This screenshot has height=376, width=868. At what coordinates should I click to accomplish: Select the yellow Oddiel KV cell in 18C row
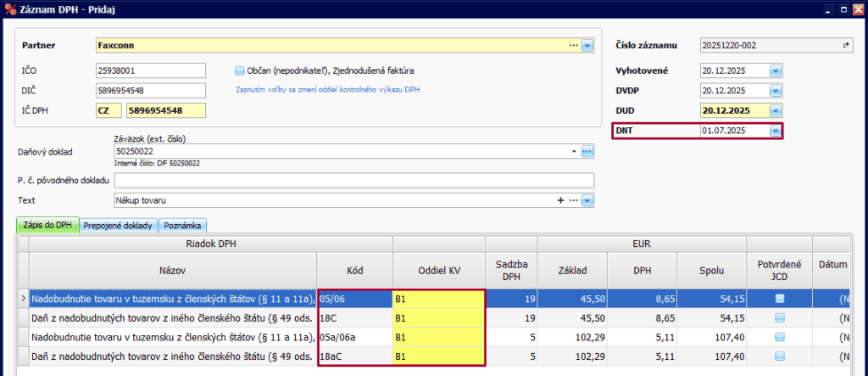(438, 317)
